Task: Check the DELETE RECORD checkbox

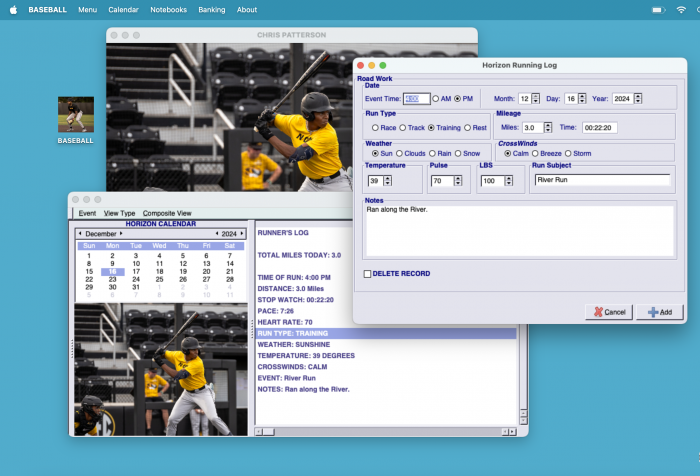Action: pos(367,273)
